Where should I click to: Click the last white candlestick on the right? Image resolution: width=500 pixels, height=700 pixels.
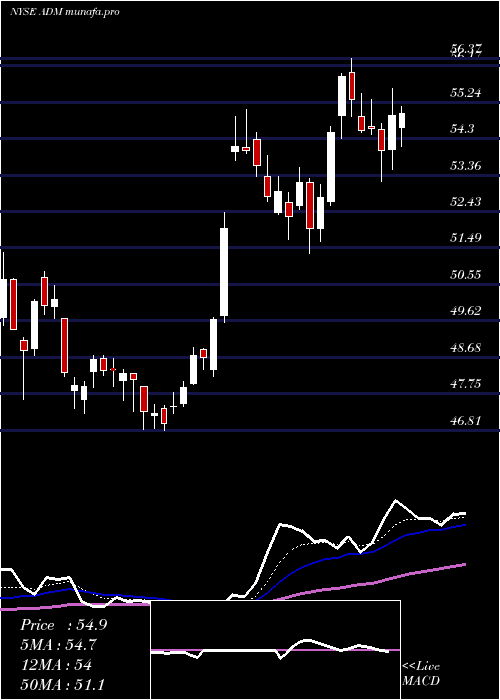402,121
